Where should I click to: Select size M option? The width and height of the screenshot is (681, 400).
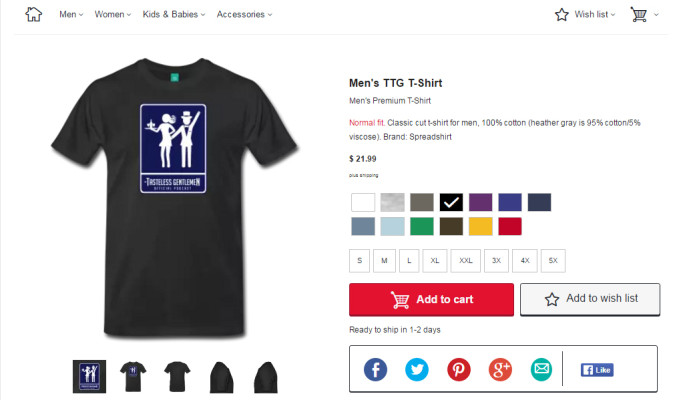384,261
